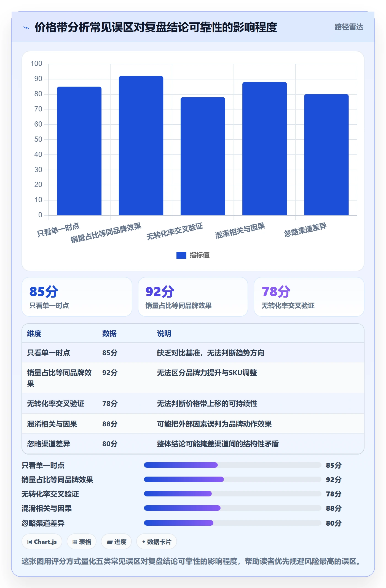The height and width of the screenshot is (588, 386).
Task: Click the 表格 tag chip
Action: (x=82, y=542)
